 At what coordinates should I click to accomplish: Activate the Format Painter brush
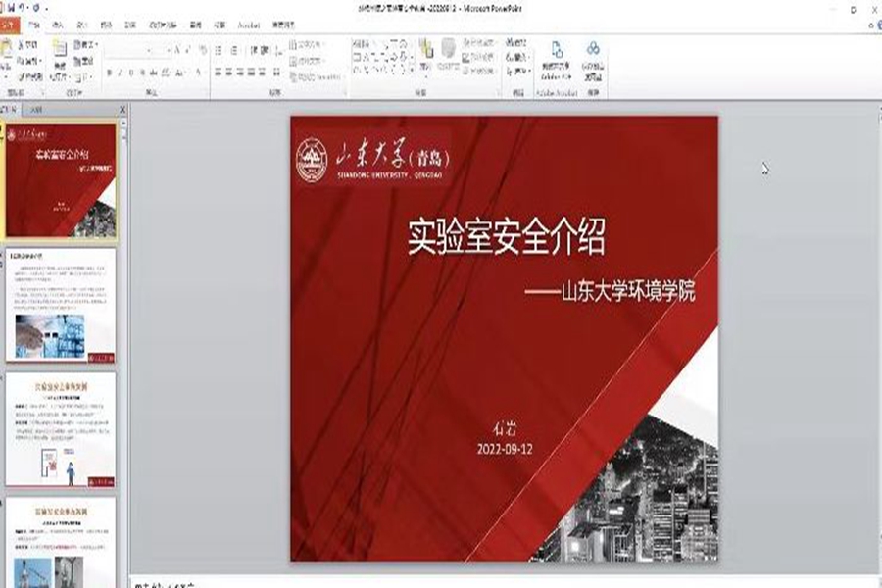[x=29, y=76]
